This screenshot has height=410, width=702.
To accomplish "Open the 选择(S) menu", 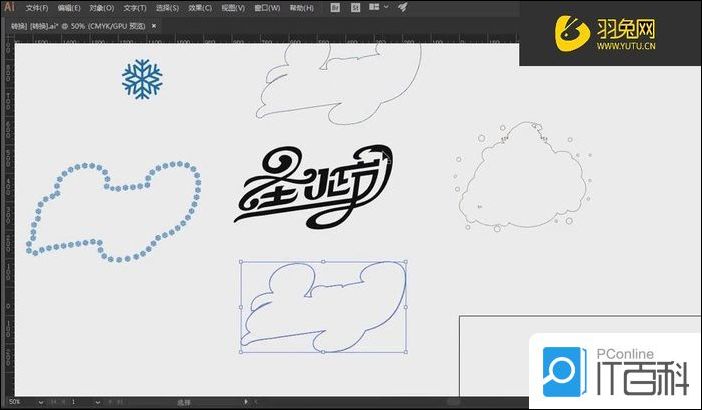I will [167, 8].
